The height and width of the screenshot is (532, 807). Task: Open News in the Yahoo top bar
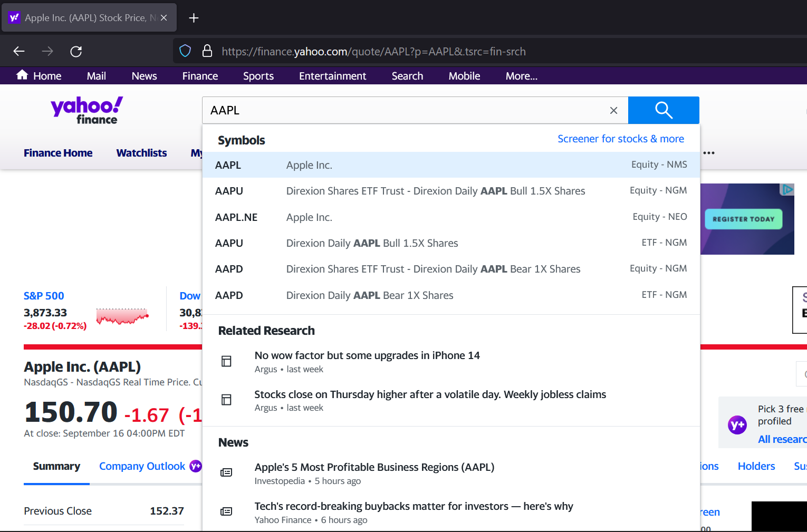point(145,76)
